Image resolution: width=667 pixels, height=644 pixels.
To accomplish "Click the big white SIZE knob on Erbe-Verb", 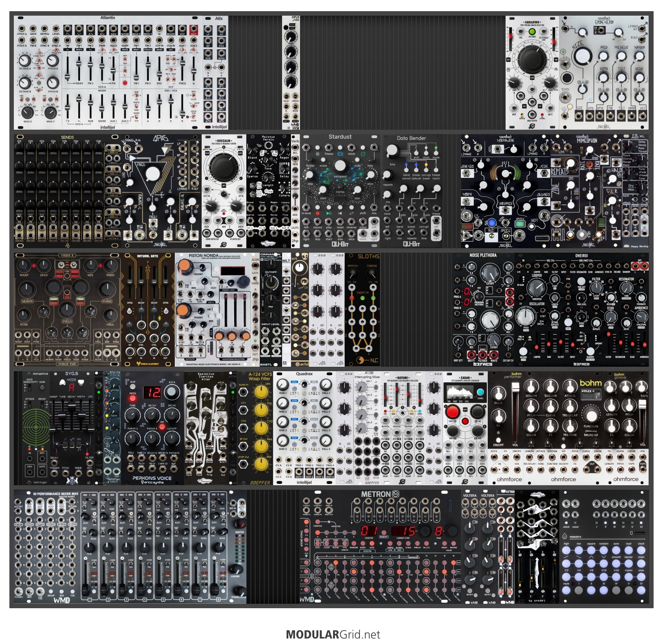I will tap(583, 57).
